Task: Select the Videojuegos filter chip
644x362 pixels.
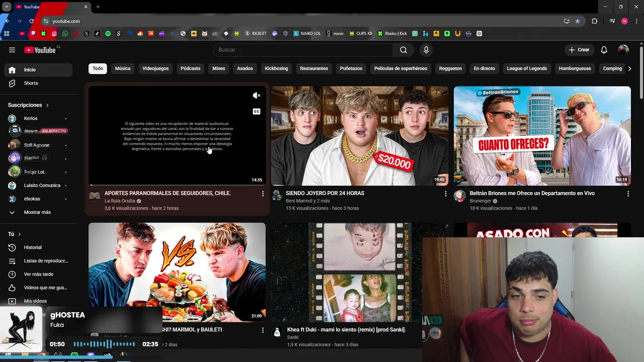Action: pos(155,68)
